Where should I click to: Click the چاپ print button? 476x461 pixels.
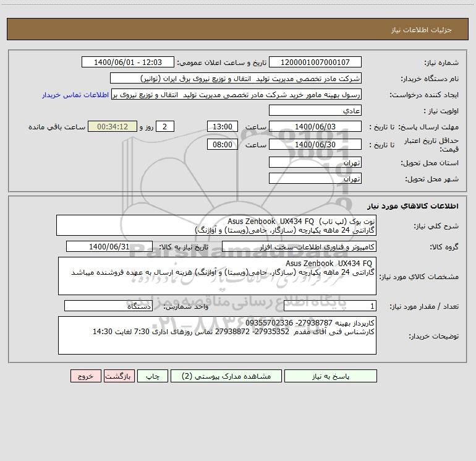153,376
